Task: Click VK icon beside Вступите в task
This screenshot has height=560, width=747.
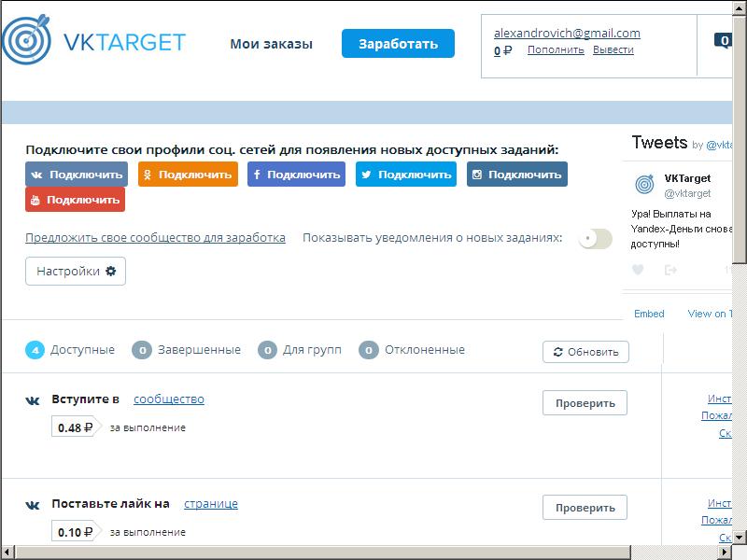Action: [33, 400]
